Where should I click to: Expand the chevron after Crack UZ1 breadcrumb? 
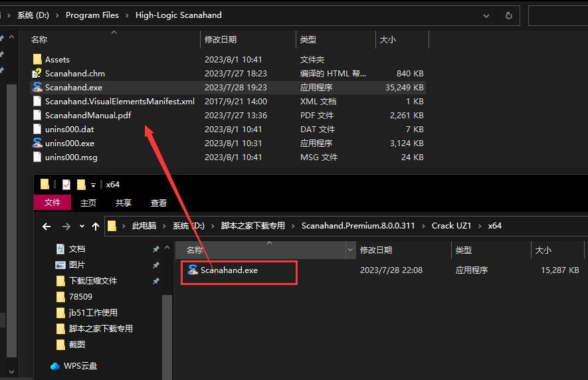480,226
